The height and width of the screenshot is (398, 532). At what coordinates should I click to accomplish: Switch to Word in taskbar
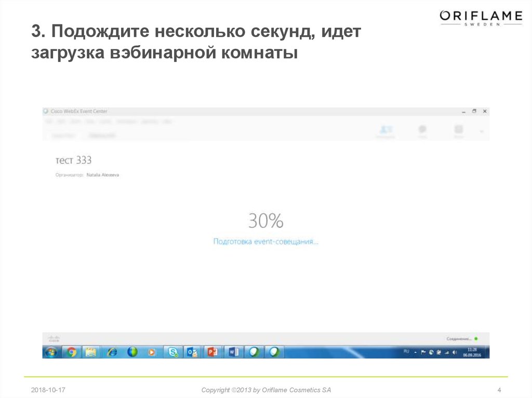pos(233,352)
